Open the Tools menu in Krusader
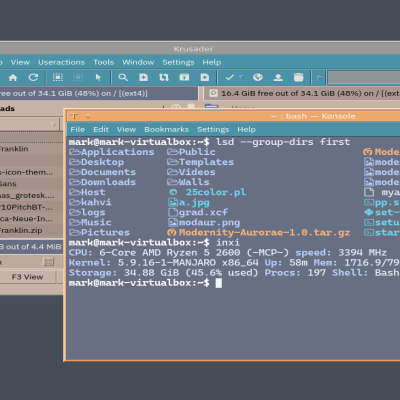 (104, 62)
